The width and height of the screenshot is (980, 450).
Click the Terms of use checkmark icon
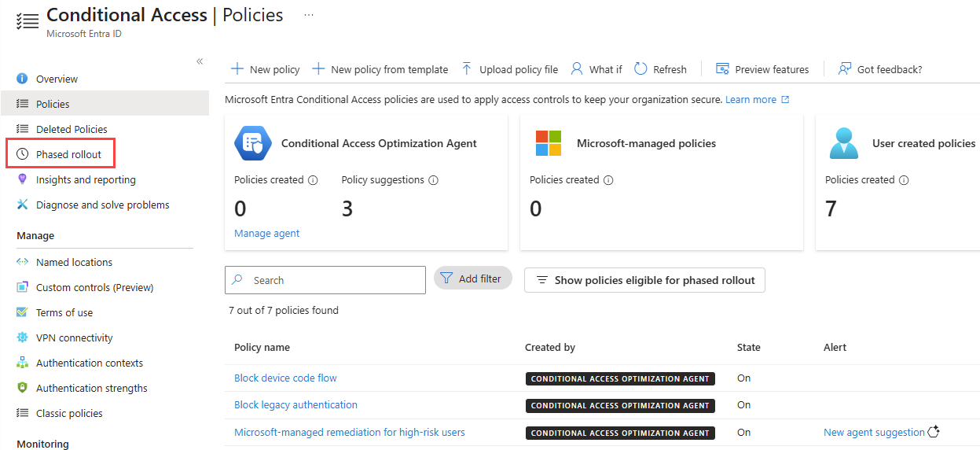22,312
